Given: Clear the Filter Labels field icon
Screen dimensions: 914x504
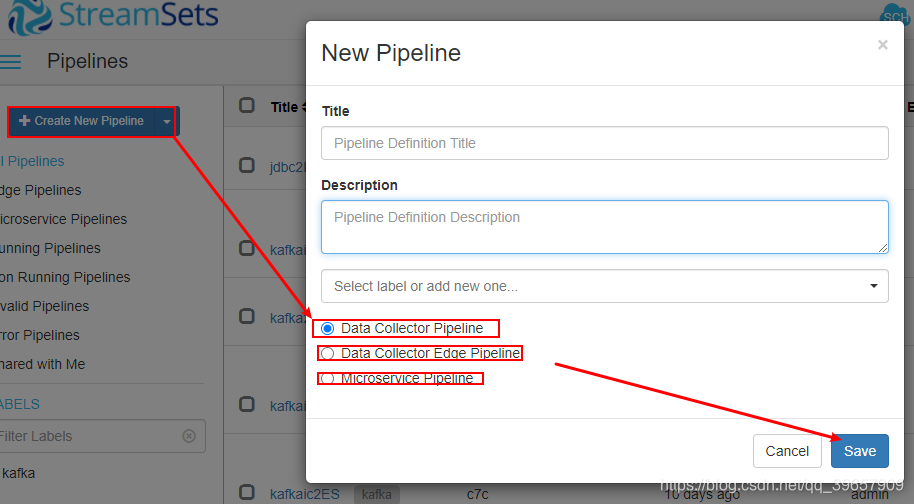Looking at the screenshot, I should click(x=189, y=436).
